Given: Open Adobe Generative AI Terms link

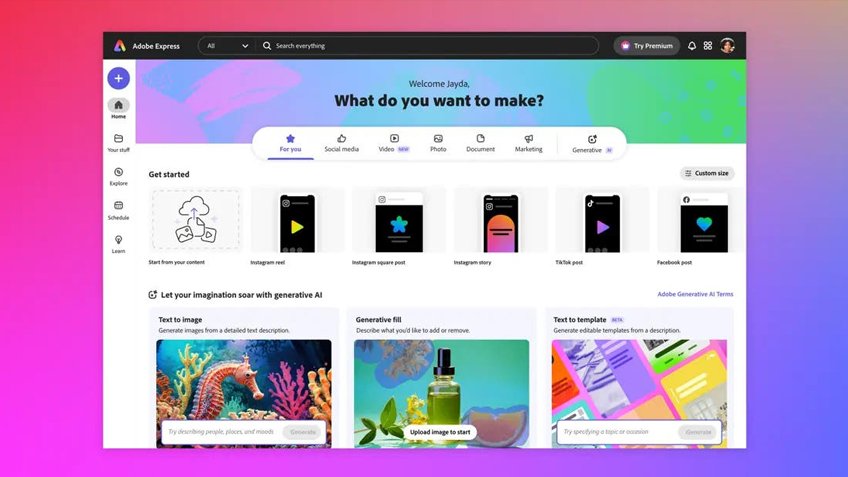Looking at the screenshot, I should [x=694, y=295].
